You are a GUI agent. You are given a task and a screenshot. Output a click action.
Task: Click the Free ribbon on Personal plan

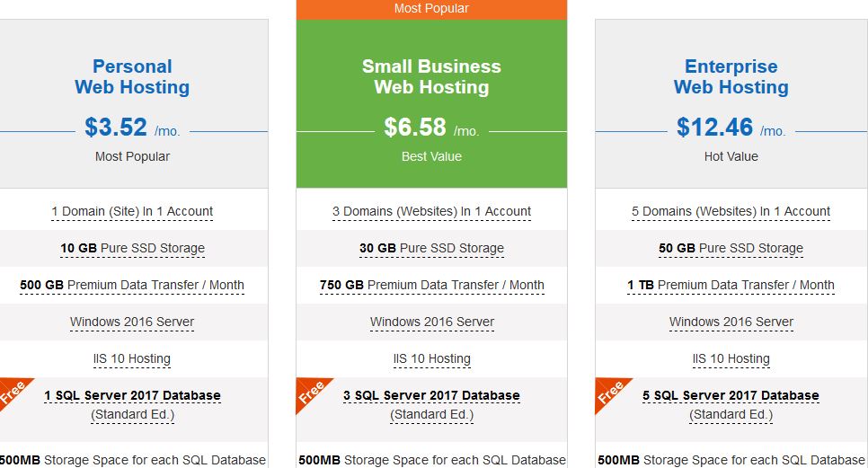13,392
